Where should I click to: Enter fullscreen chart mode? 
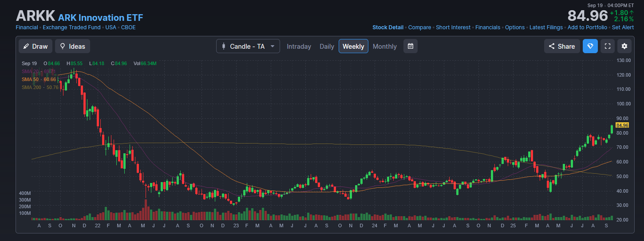608,47
